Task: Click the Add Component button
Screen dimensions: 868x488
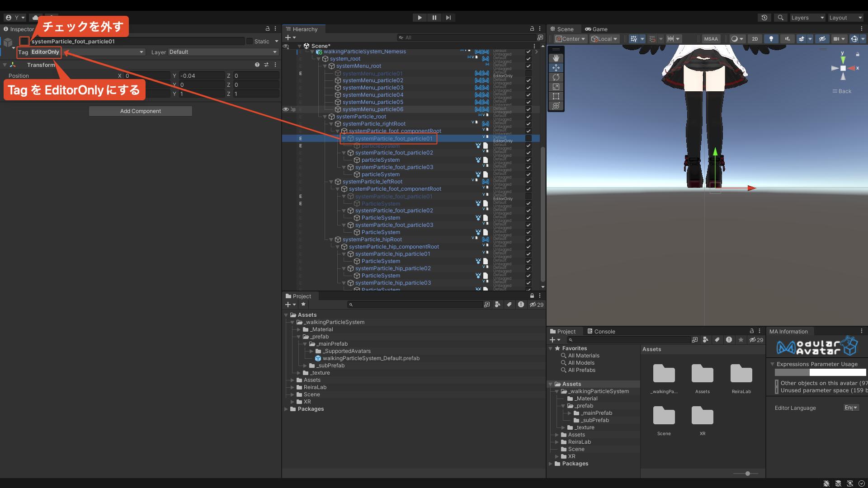Action: click(x=141, y=111)
